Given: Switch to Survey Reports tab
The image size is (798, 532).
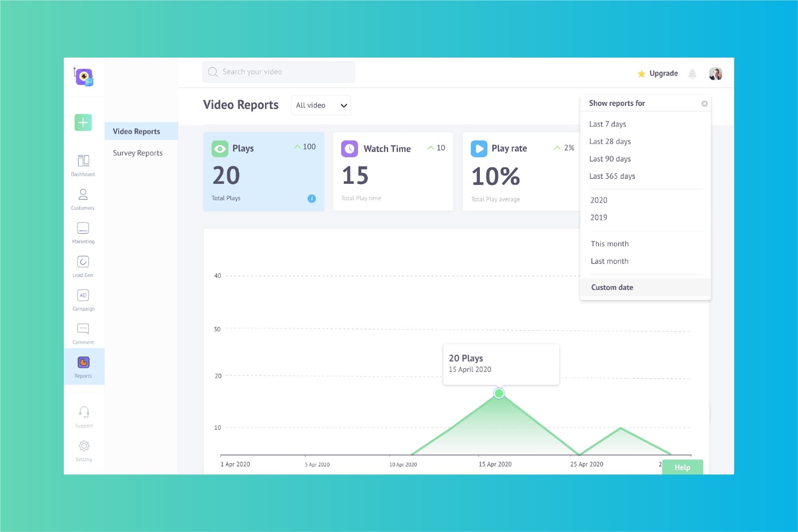Looking at the screenshot, I should pos(137,153).
